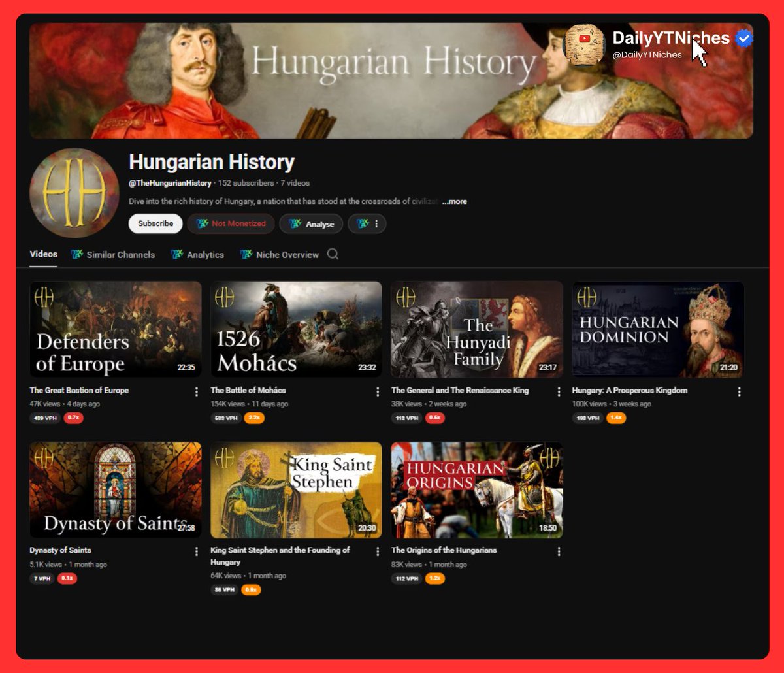Click the red 0.7x outlier badge
The width and height of the screenshot is (784, 673).
[73, 418]
